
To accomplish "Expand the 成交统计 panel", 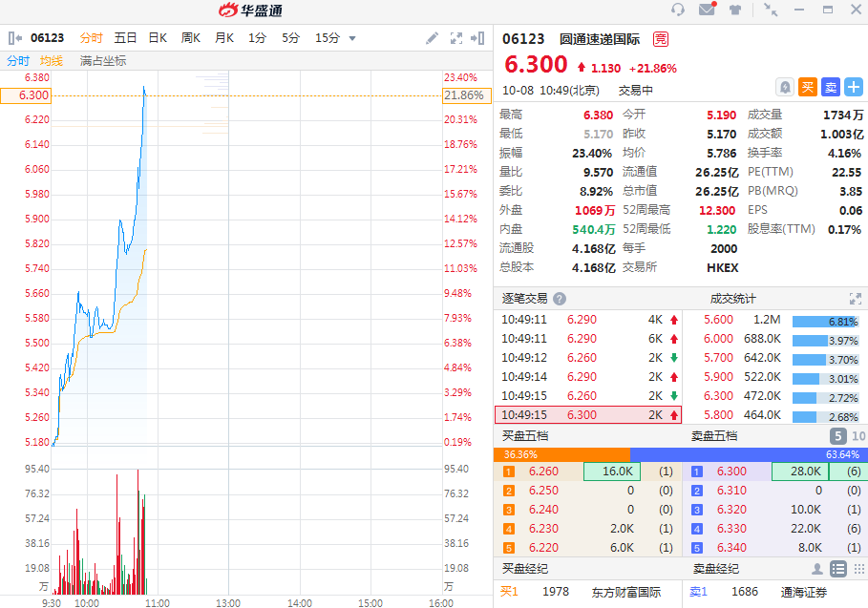I will click(856, 299).
